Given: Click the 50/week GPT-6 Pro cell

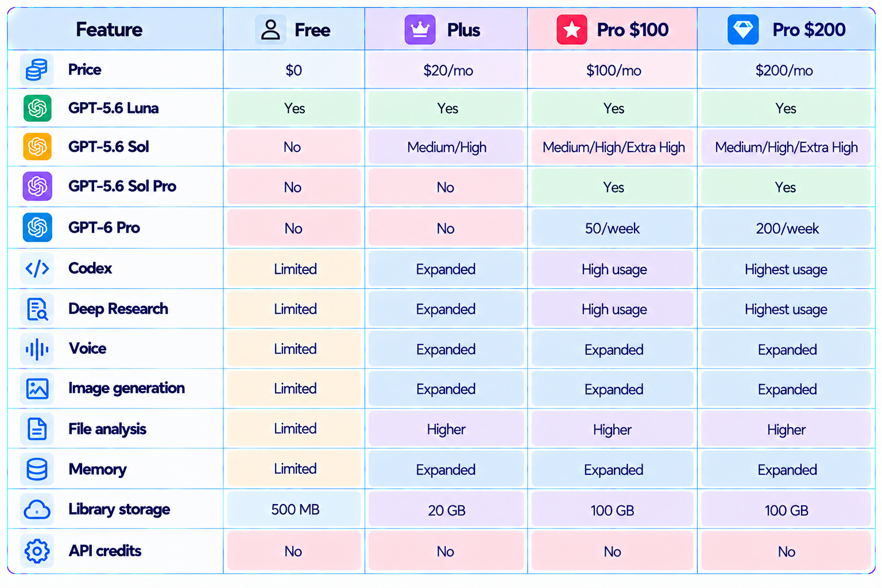Looking at the screenshot, I should (613, 228).
